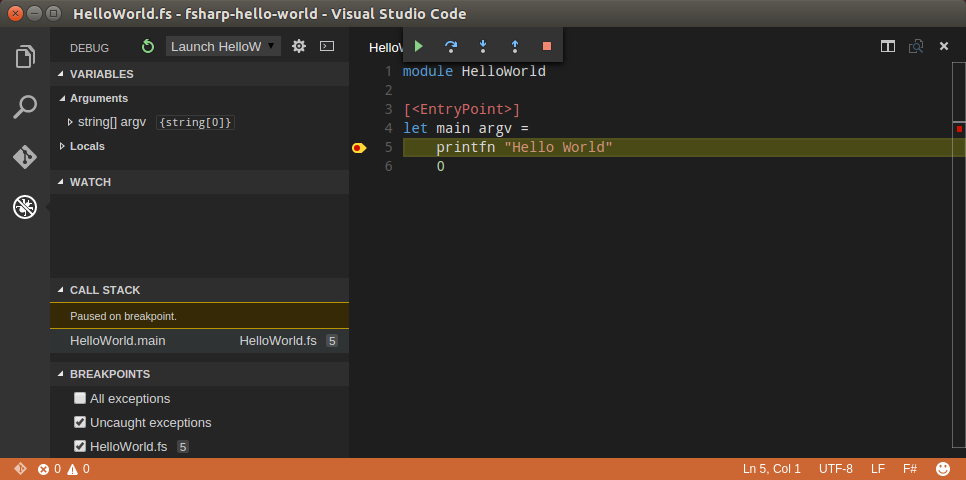The height and width of the screenshot is (480, 966).
Task: Open the Explorer view in activity bar
Action: 25,57
